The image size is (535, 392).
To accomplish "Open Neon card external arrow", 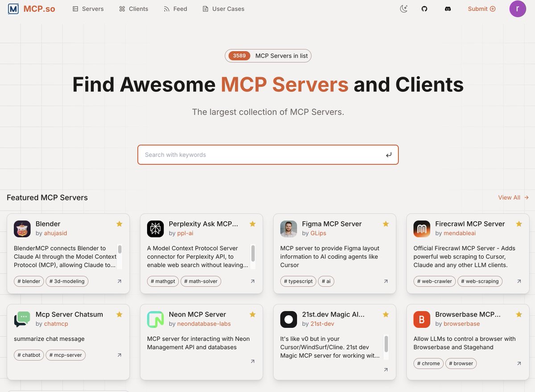I will [253, 361].
